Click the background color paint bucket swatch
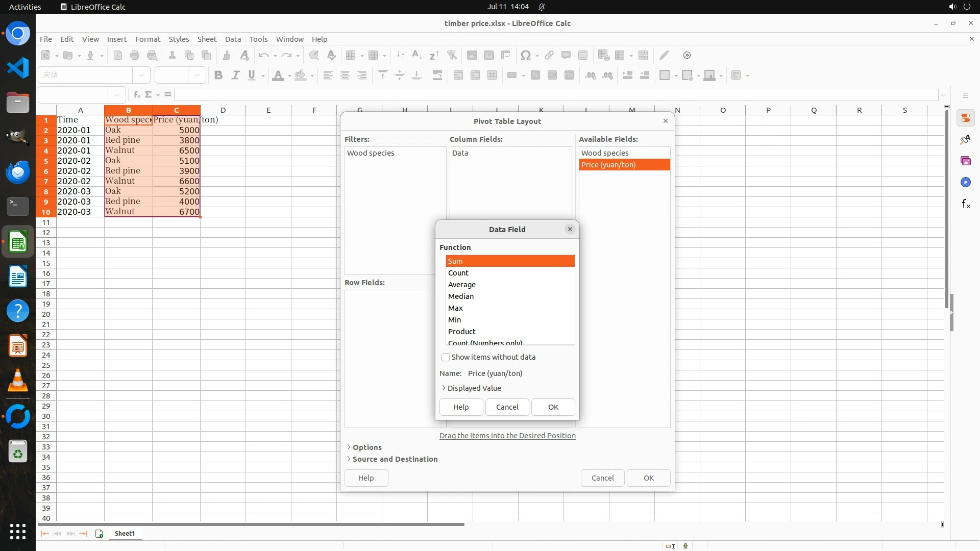The height and width of the screenshot is (551, 980). click(x=301, y=75)
